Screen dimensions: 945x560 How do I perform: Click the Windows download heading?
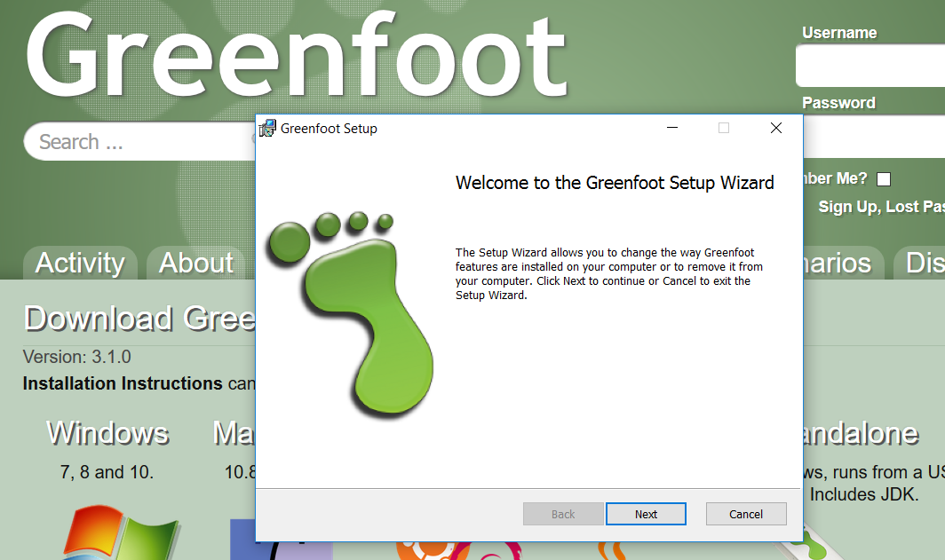click(x=107, y=433)
